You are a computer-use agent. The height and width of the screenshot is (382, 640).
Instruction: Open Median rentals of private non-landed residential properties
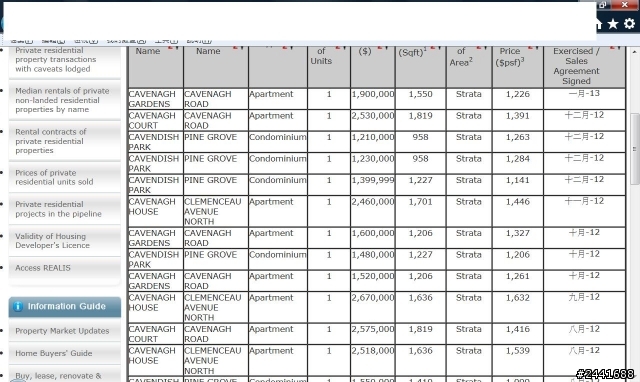point(62,100)
